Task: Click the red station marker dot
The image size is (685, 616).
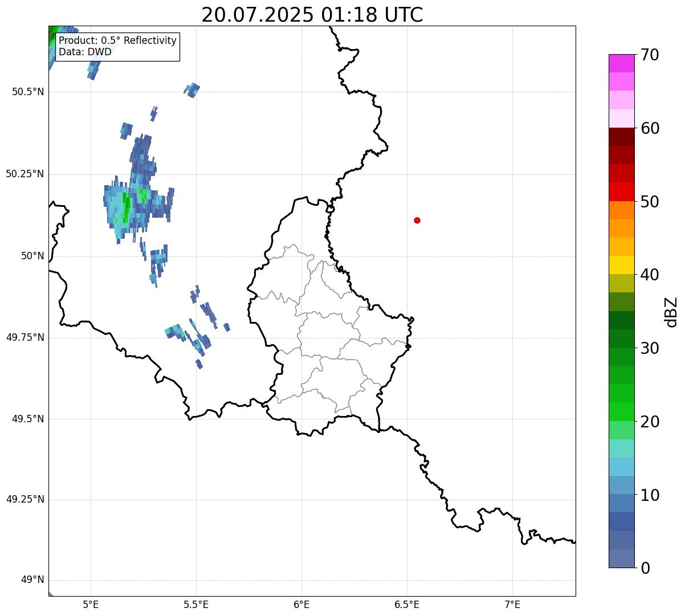Action: pyautogui.click(x=417, y=220)
